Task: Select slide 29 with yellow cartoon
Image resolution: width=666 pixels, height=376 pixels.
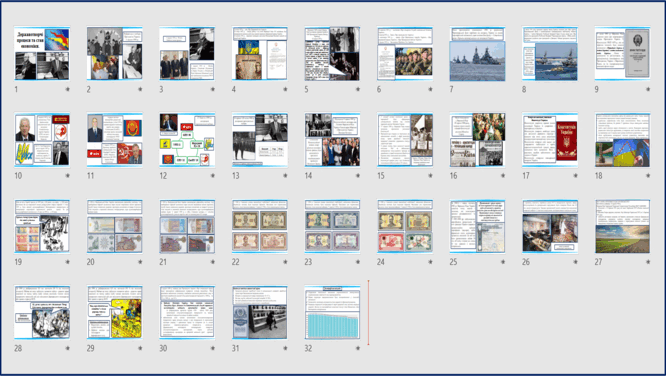Action: click(115, 312)
